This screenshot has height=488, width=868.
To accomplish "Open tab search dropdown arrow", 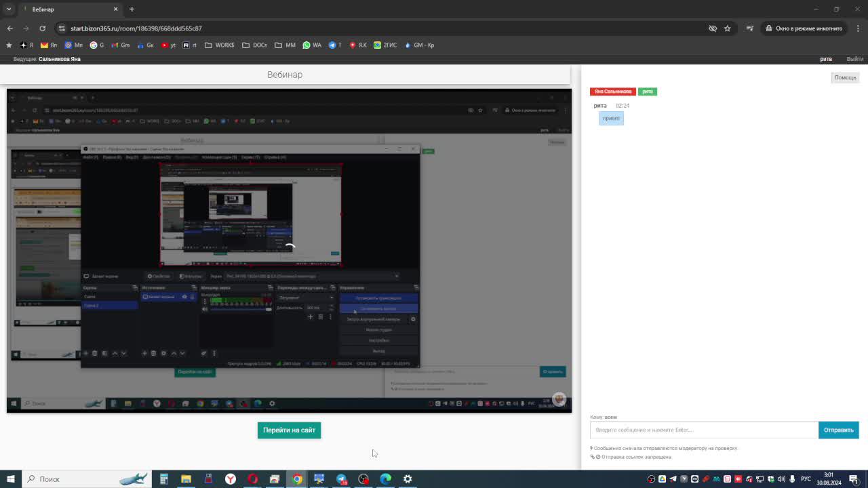I will coord(9,9).
